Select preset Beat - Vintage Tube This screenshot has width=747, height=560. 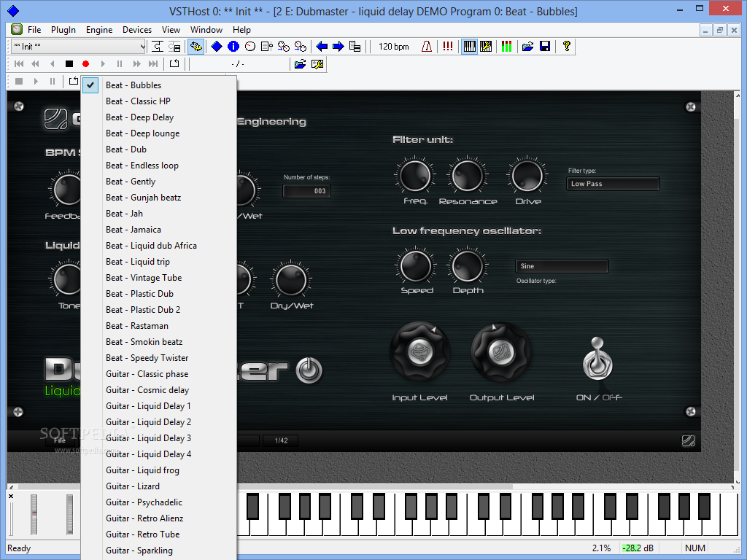click(159, 278)
